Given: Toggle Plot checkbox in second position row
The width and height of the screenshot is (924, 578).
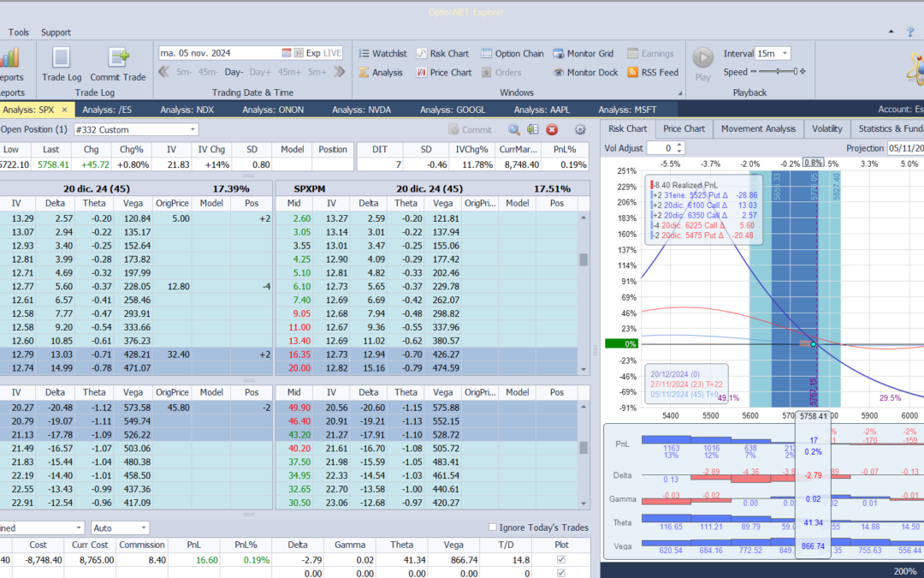Looking at the screenshot, I should pos(561,573).
